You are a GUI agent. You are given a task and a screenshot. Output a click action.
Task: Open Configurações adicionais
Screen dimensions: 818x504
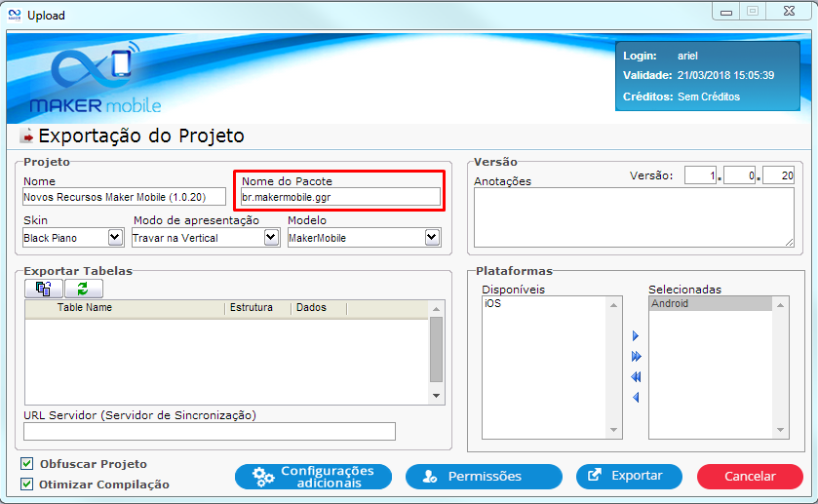[x=313, y=477]
